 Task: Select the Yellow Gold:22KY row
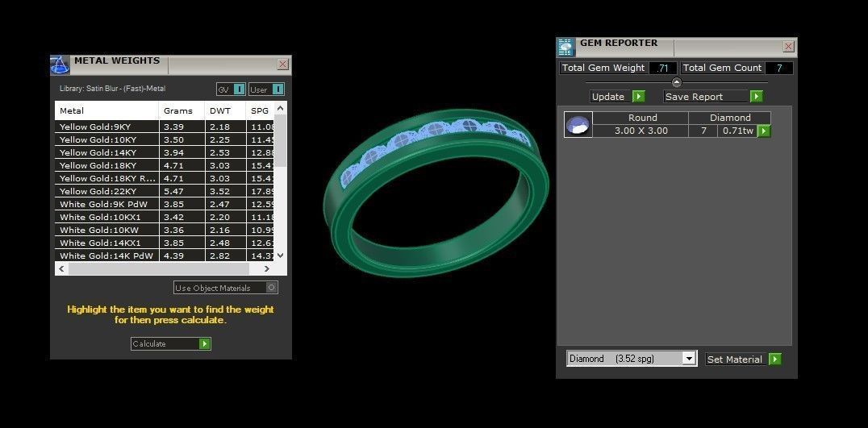coord(165,191)
